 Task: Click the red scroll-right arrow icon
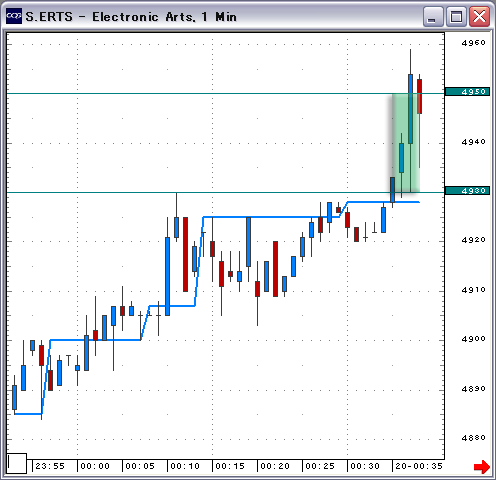[x=482, y=466]
